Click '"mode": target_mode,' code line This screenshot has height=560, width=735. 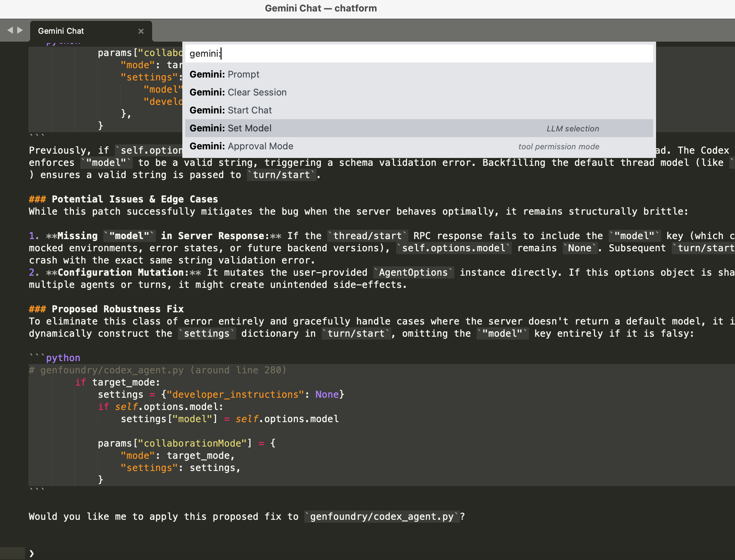click(178, 456)
